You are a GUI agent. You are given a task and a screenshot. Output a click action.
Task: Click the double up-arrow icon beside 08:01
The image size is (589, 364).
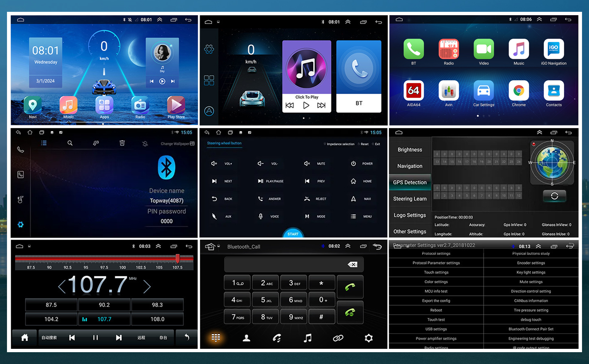click(x=159, y=20)
